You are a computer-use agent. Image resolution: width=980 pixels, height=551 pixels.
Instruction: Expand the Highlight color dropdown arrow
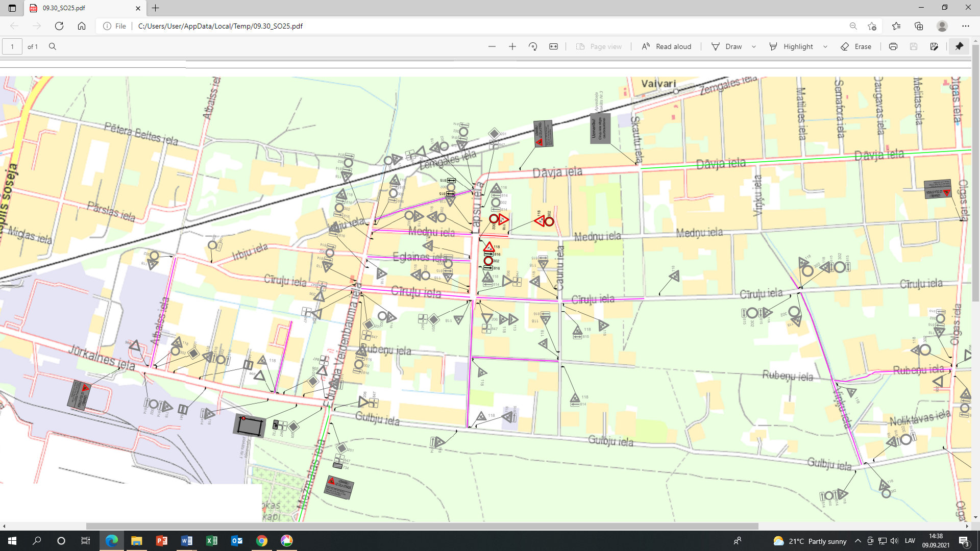pos(825,46)
